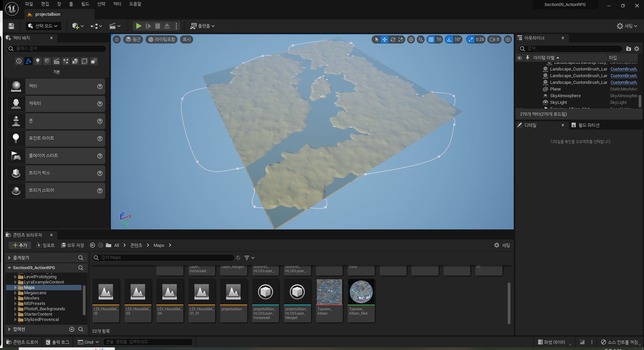Open the Visual Effects actor category

click(66, 61)
